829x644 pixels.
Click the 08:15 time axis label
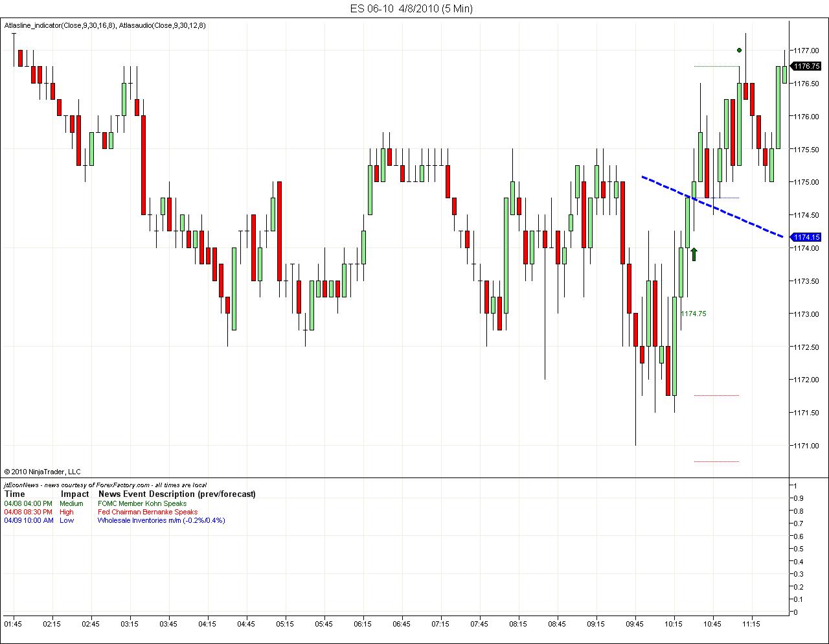(x=518, y=624)
